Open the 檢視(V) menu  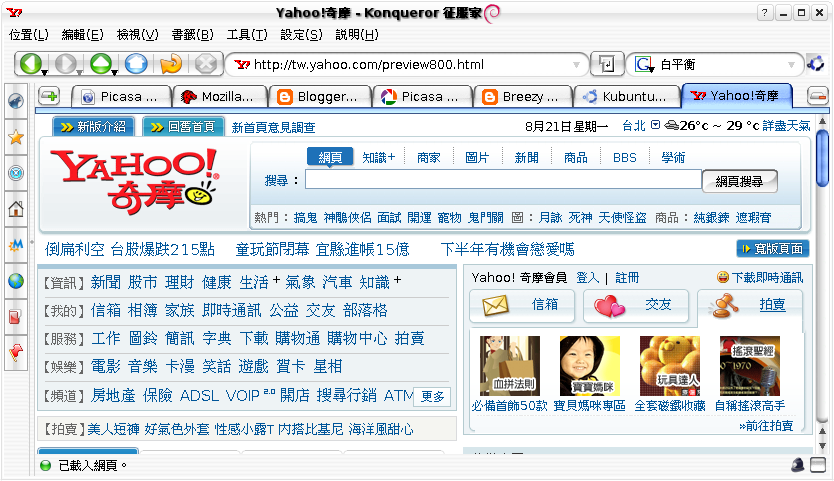click(138, 35)
